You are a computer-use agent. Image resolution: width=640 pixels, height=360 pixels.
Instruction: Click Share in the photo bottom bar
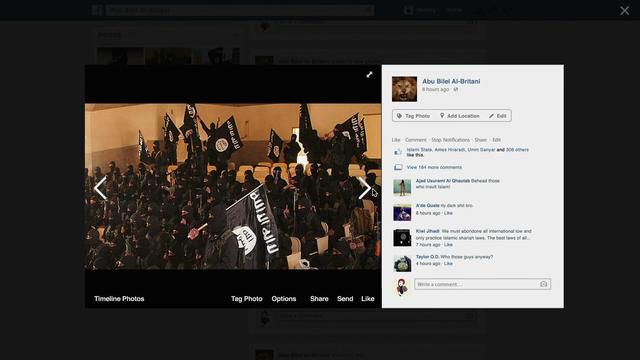pos(319,299)
